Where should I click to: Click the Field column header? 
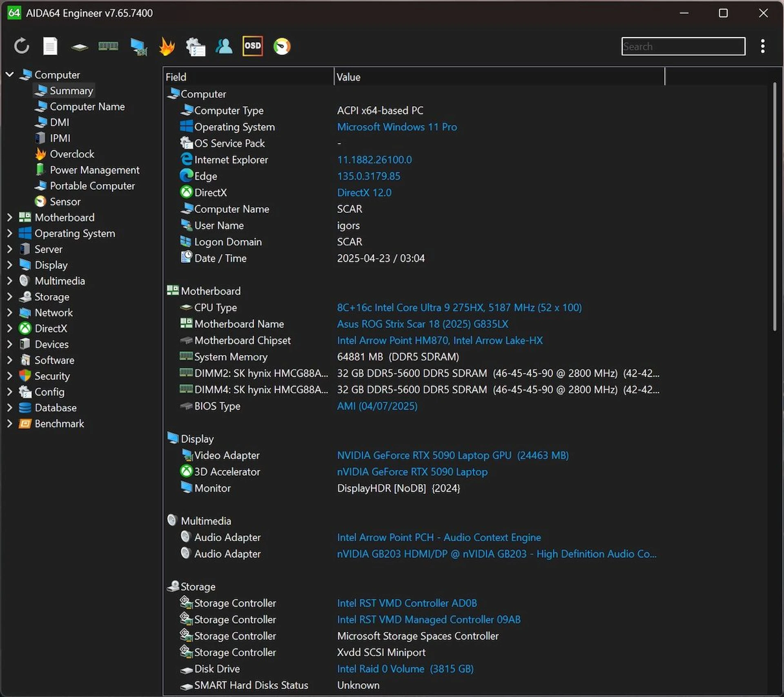point(248,77)
